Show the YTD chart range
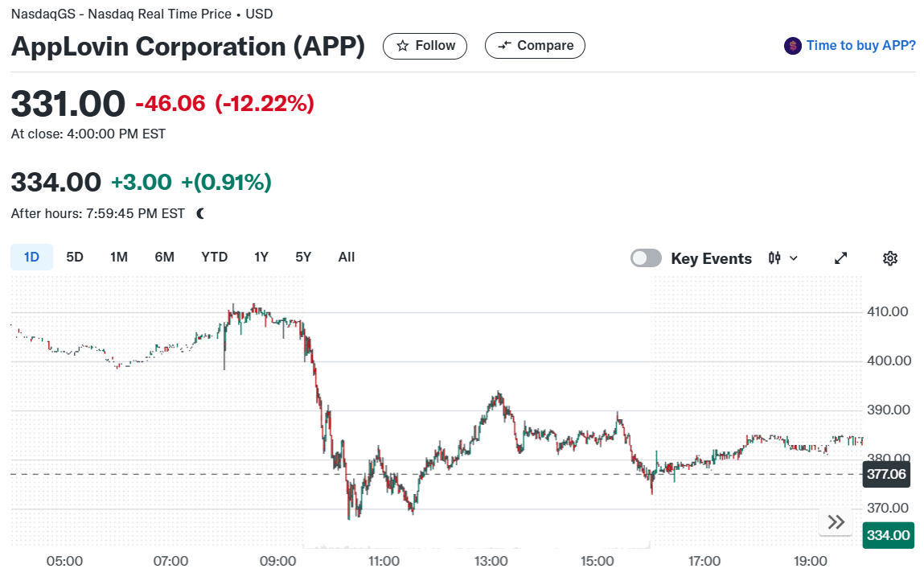The width and height of the screenshot is (924, 581). pos(215,258)
